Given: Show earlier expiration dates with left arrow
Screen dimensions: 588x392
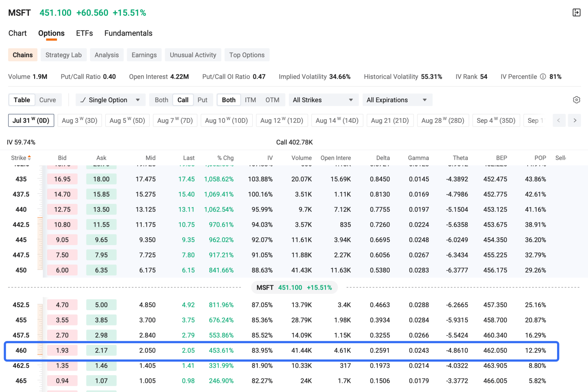Looking at the screenshot, I should [x=559, y=121].
